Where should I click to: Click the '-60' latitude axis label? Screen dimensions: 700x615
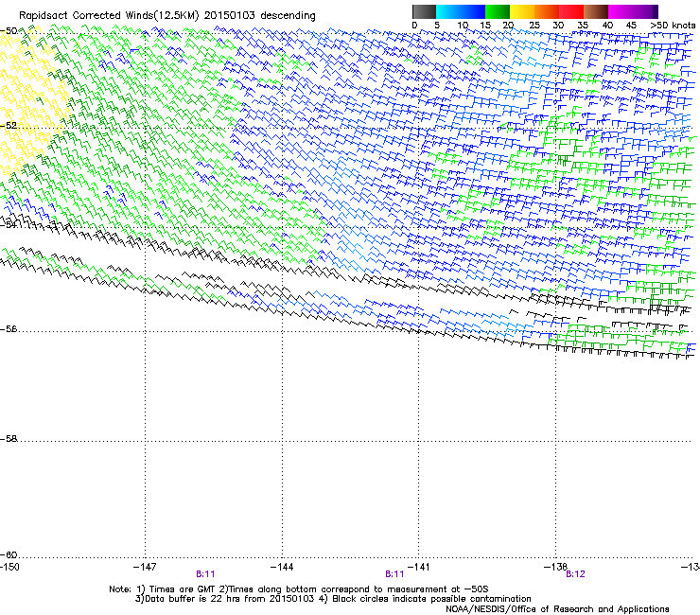[9, 555]
